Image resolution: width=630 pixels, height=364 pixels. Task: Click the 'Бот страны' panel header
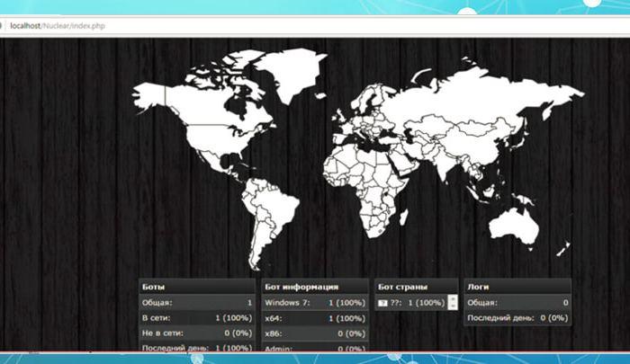coord(416,287)
